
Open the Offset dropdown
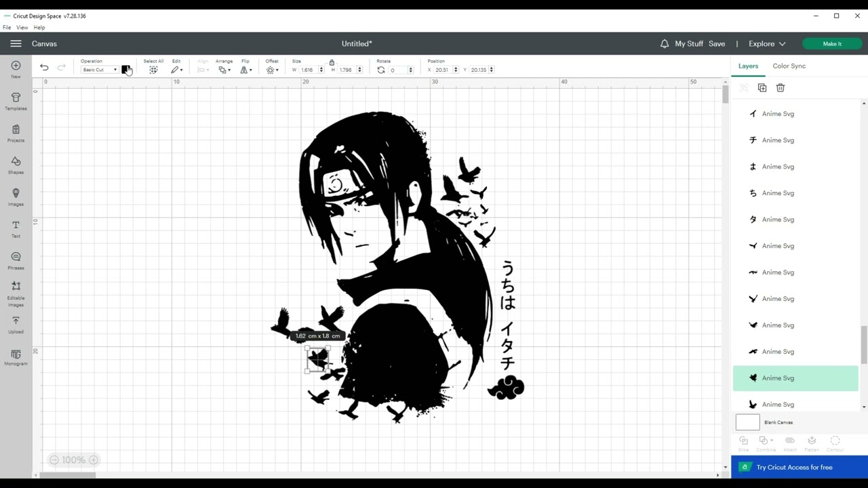coord(273,70)
